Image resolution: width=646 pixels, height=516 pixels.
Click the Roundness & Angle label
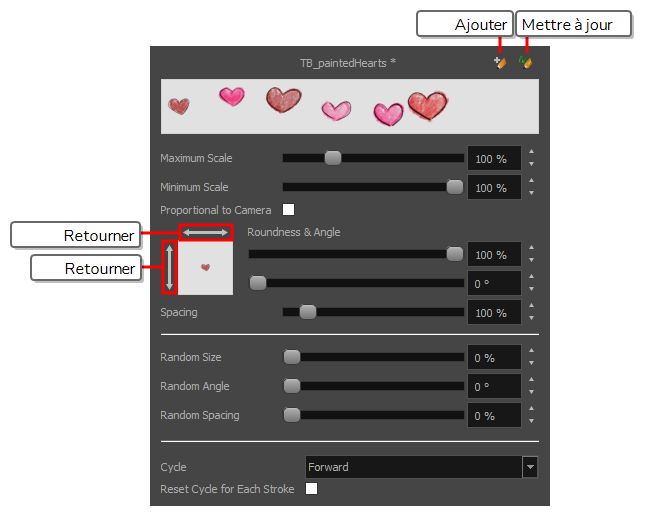[294, 232]
